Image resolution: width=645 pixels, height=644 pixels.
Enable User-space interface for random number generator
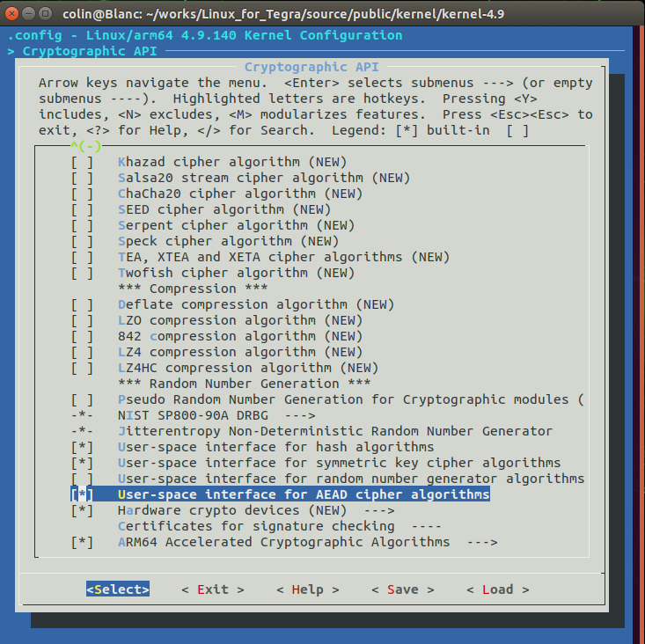click(x=82, y=479)
